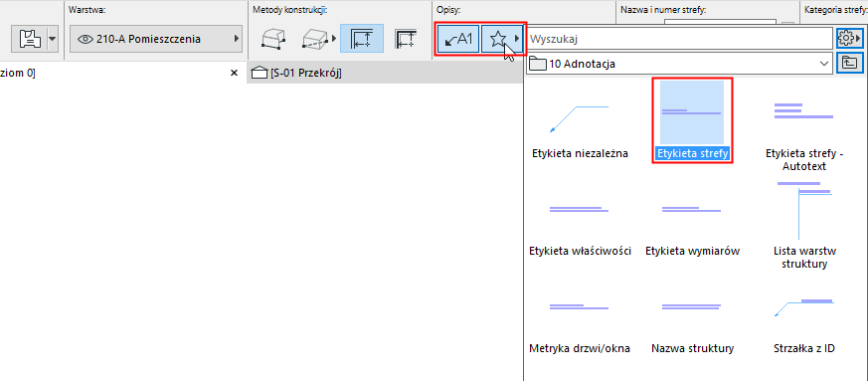The height and width of the screenshot is (381, 868).
Task: Close the floor plan tab
Action: 234,73
